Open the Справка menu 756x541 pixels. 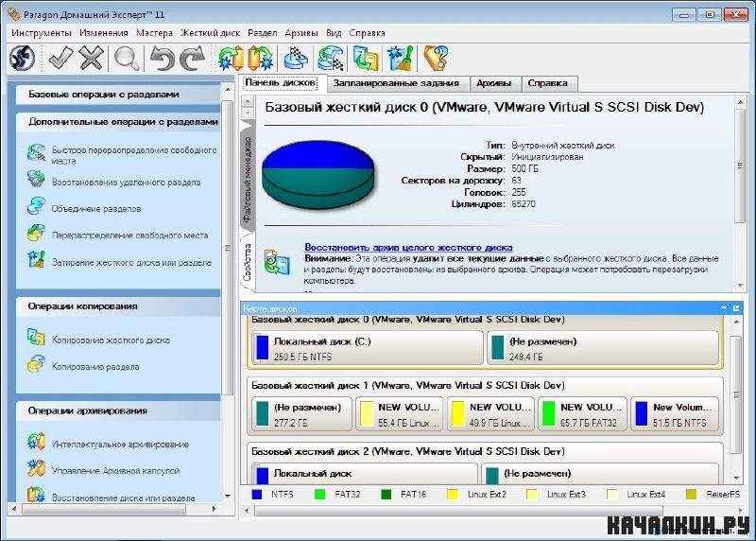click(x=367, y=33)
